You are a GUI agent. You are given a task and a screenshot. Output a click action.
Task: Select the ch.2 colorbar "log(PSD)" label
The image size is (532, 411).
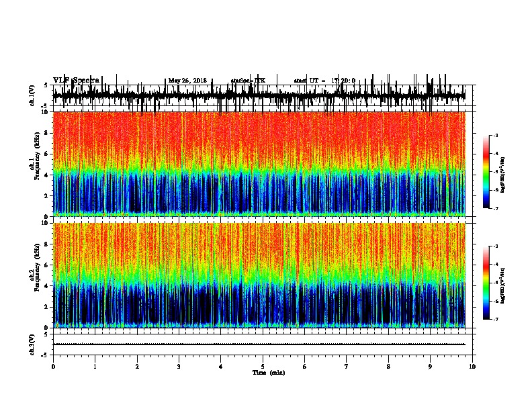pos(502,286)
